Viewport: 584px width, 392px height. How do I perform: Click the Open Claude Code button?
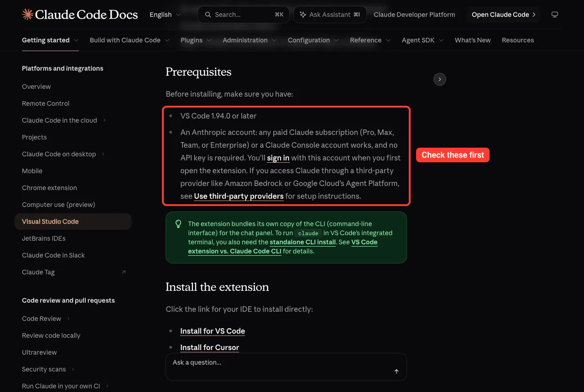pos(503,15)
